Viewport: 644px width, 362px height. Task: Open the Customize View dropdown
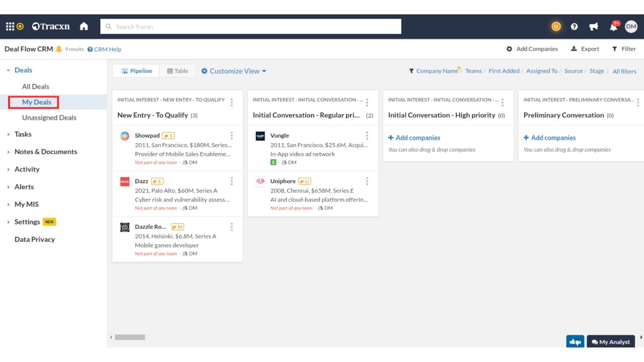(234, 71)
